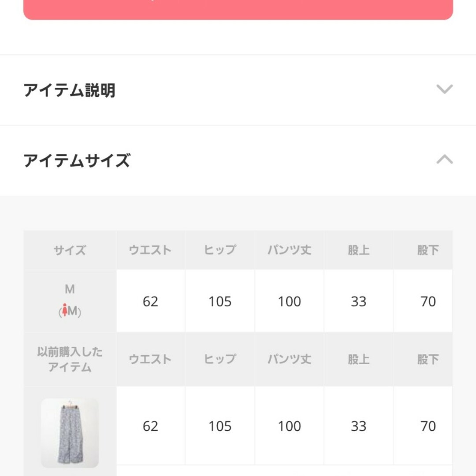Click pants length 100 in purchased item row
Image resolution: width=476 pixels, height=476 pixels.
point(289,426)
